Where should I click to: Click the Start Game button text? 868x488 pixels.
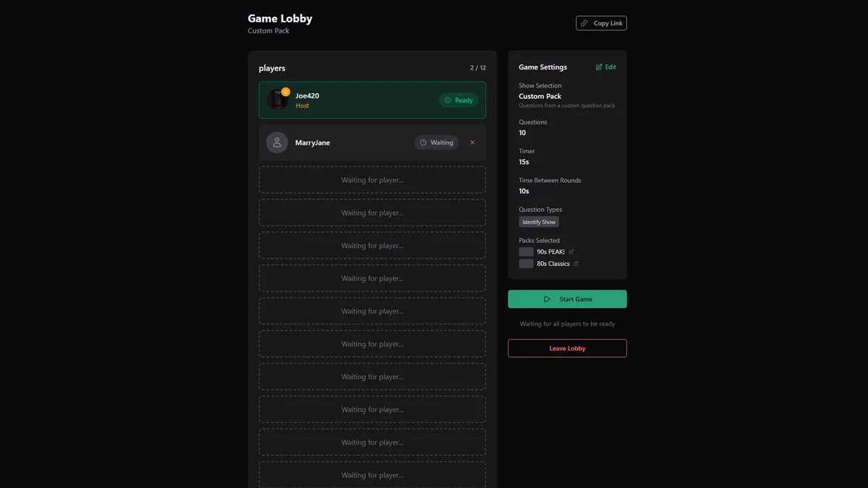[576, 299]
